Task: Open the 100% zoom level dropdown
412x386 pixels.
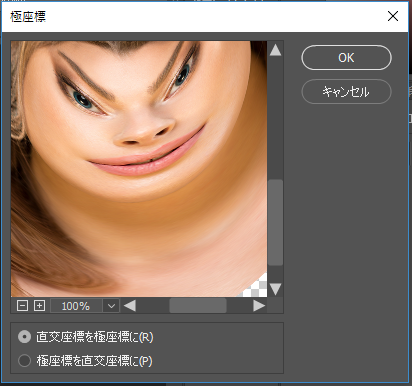Action: 111,306
